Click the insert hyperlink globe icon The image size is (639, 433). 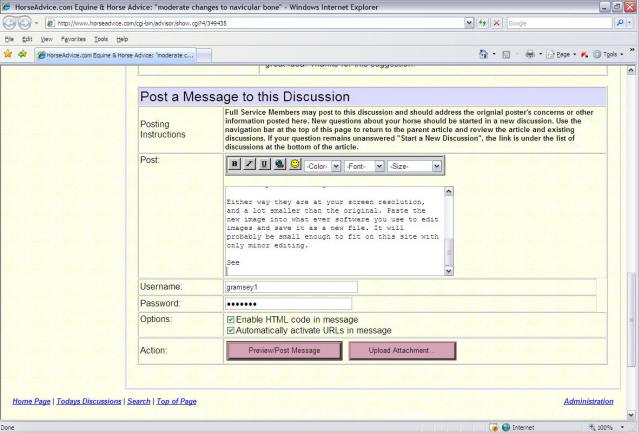[279, 164]
